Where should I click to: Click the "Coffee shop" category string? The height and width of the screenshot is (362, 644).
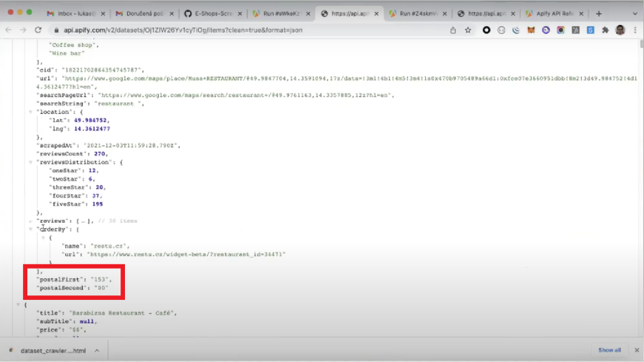[x=72, y=45]
